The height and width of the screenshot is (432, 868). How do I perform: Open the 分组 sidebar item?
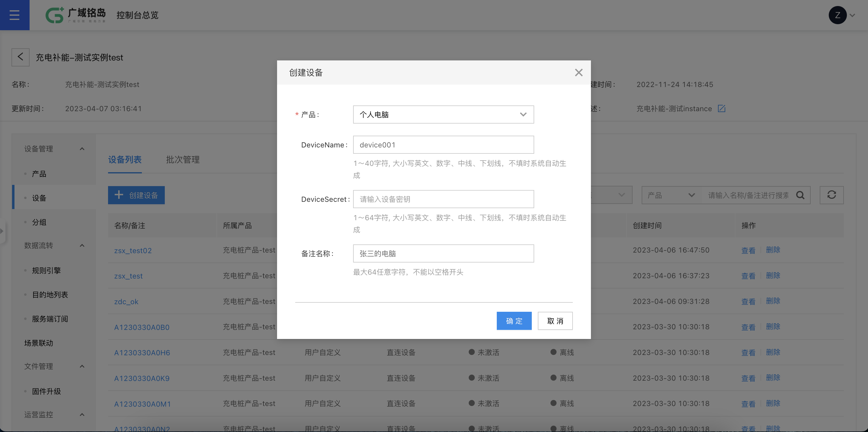[x=39, y=222]
